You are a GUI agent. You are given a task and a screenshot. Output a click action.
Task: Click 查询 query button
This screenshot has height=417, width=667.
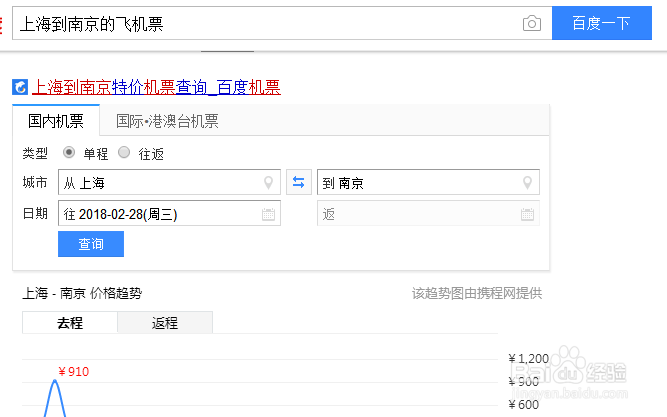[91, 244]
